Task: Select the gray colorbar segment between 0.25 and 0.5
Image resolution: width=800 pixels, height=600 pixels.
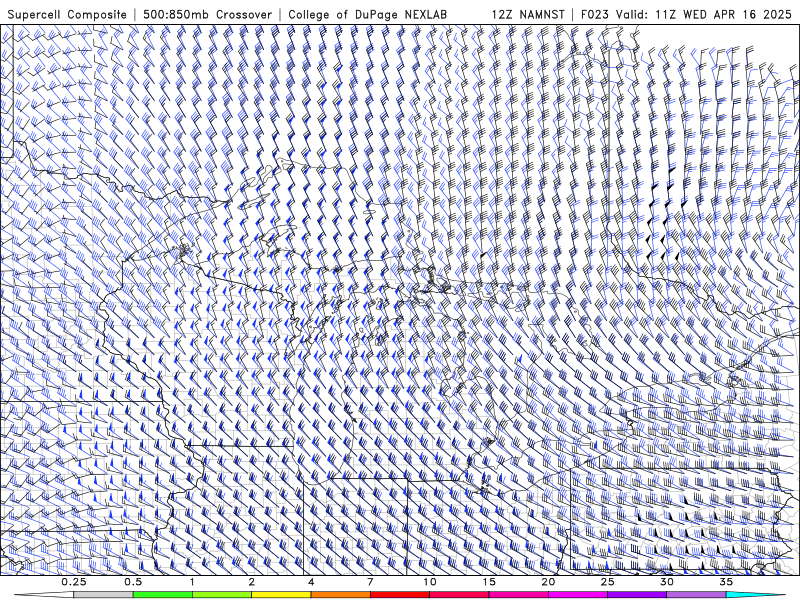Action: click(x=103, y=595)
